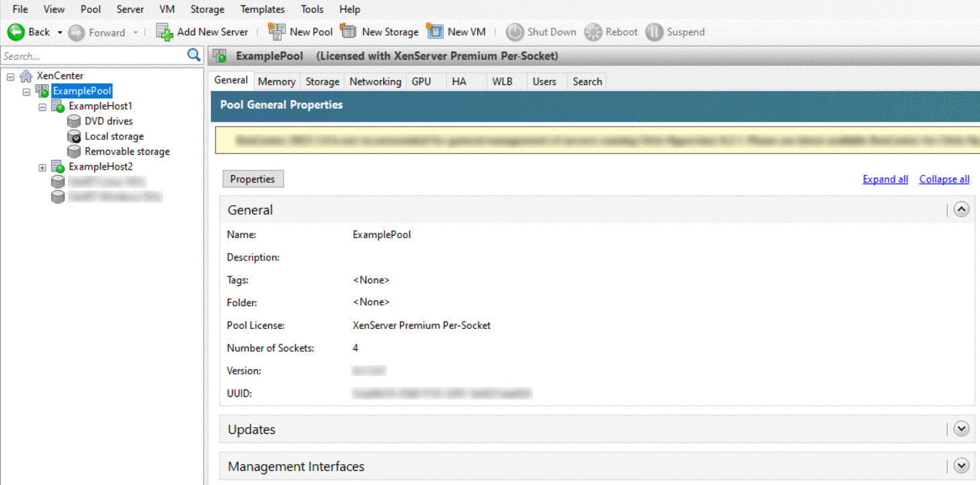Expand the Updates section
This screenshot has height=485, width=980.
click(x=961, y=428)
